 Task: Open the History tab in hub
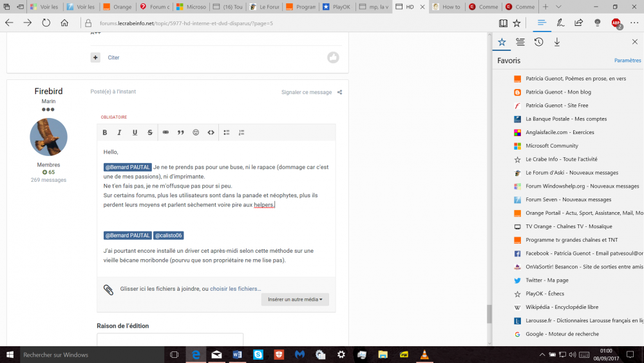point(539,42)
